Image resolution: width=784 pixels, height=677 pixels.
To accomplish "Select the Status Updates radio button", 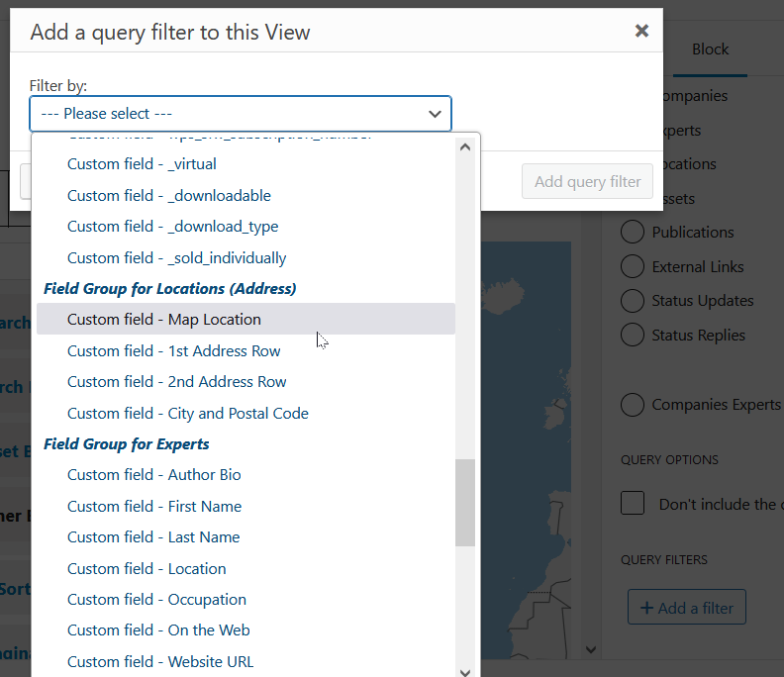I will [632, 301].
